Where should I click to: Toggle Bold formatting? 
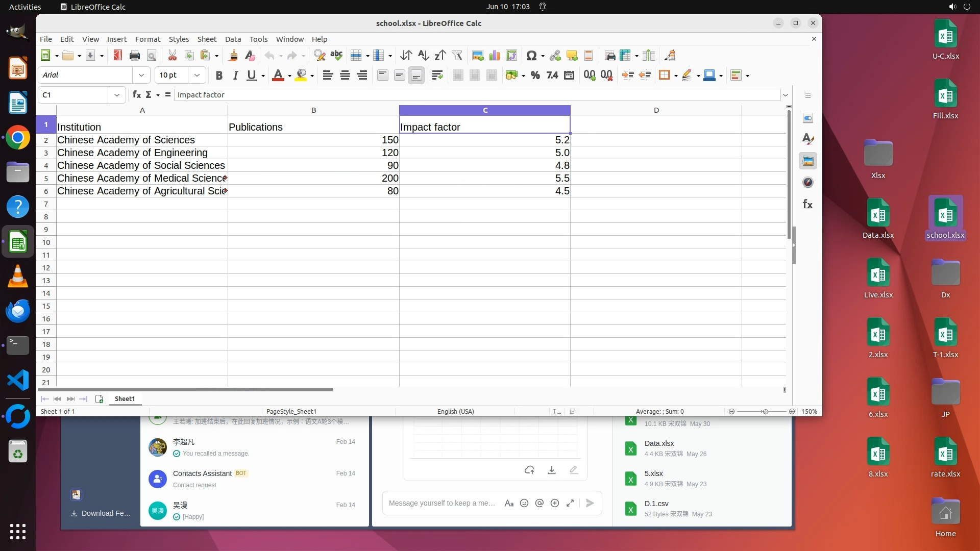(219, 76)
